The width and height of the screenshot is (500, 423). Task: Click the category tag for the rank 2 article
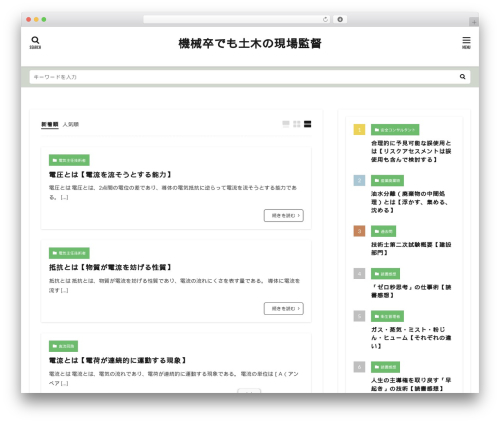pos(387,180)
